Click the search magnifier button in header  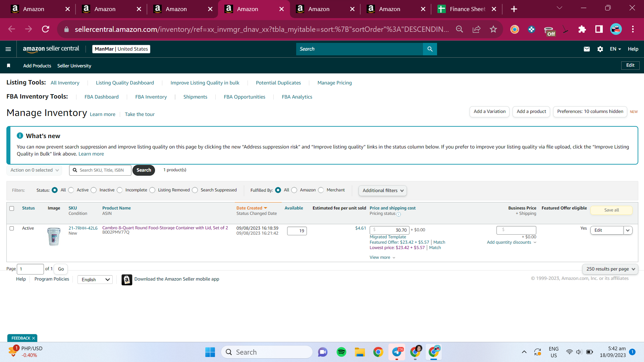(430, 49)
